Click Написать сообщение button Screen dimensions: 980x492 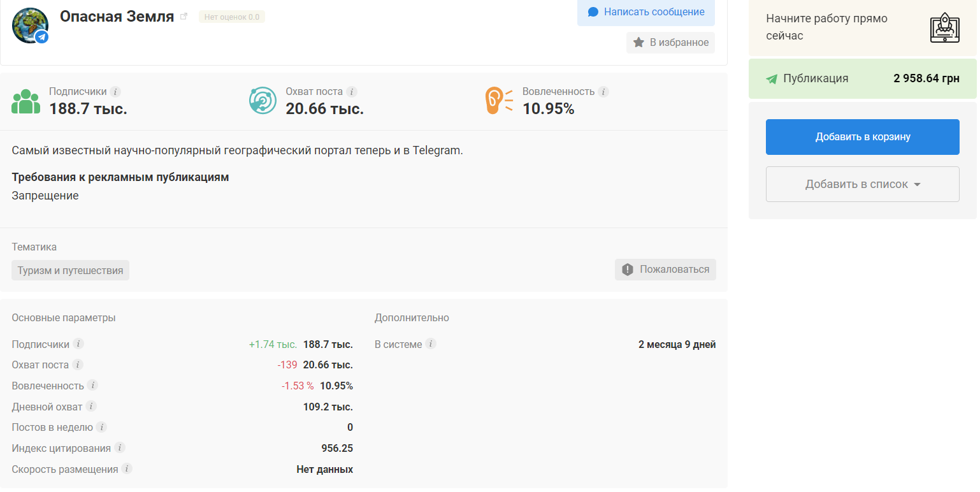(645, 12)
